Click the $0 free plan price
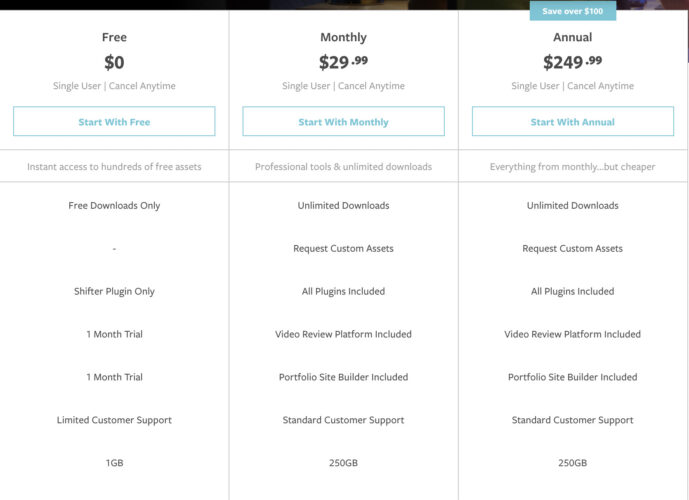This screenshot has width=689, height=500. point(114,62)
